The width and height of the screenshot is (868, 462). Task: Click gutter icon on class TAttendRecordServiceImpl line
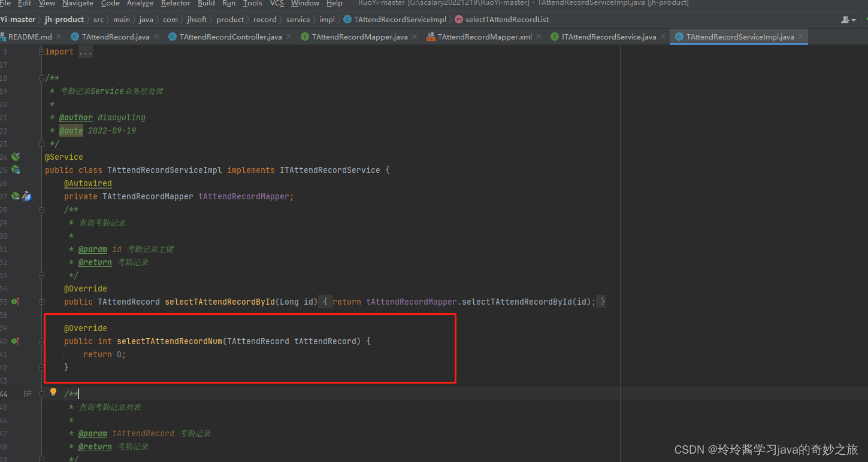(16, 170)
